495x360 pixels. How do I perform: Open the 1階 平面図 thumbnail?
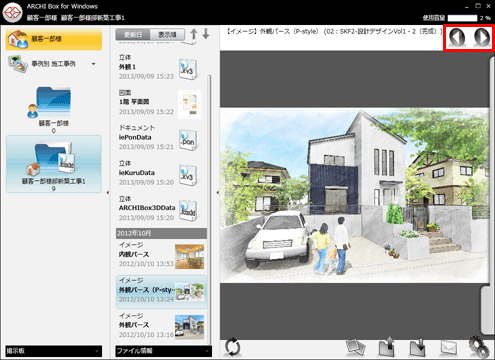pyautogui.click(x=189, y=104)
